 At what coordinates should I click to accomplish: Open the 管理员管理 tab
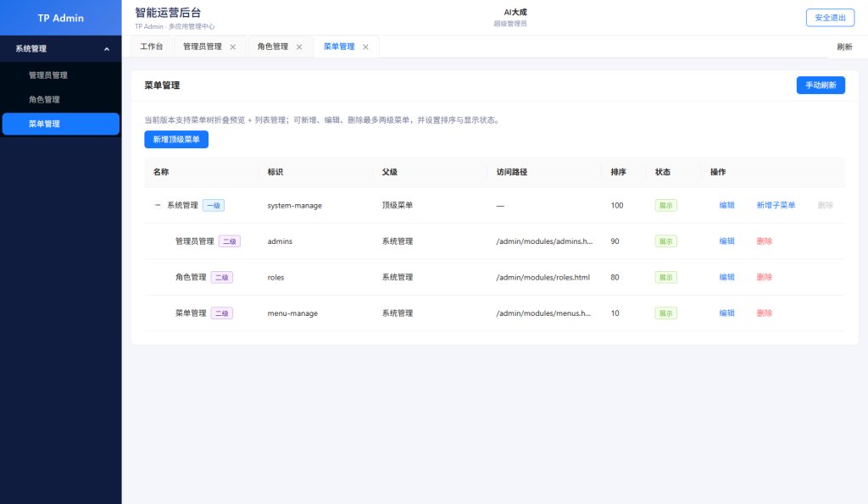202,47
